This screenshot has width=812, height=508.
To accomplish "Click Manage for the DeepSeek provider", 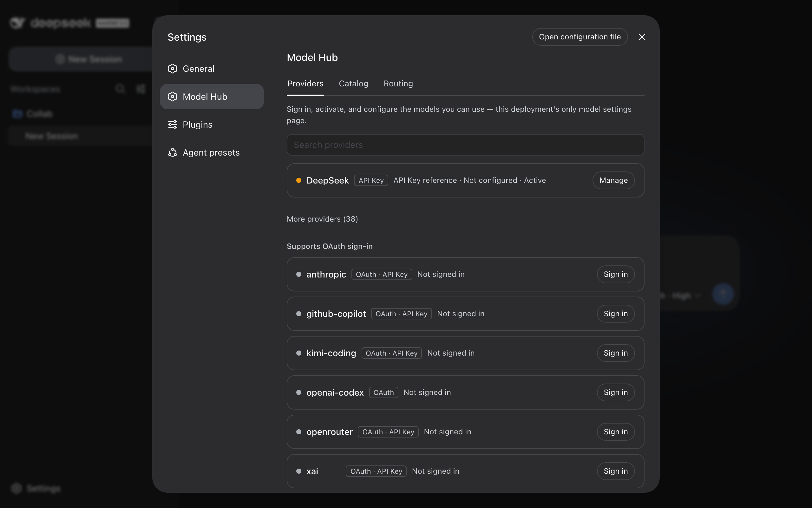I will coord(613,180).
